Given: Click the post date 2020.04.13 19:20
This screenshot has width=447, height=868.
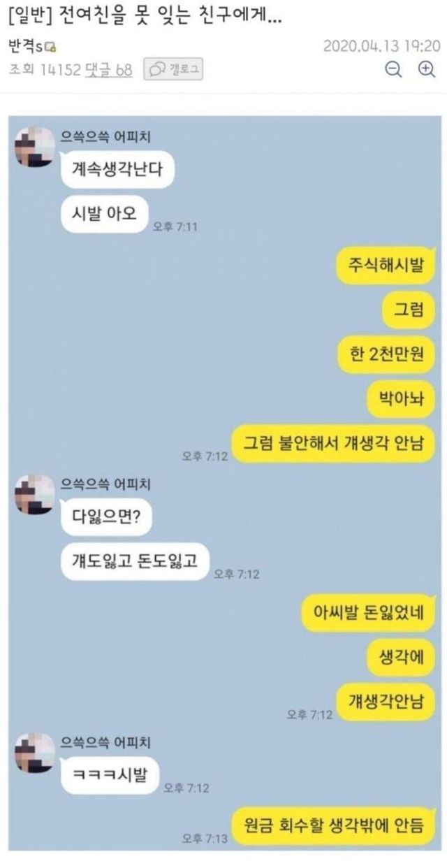Looking at the screenshot, I should [x=381, y=45].
